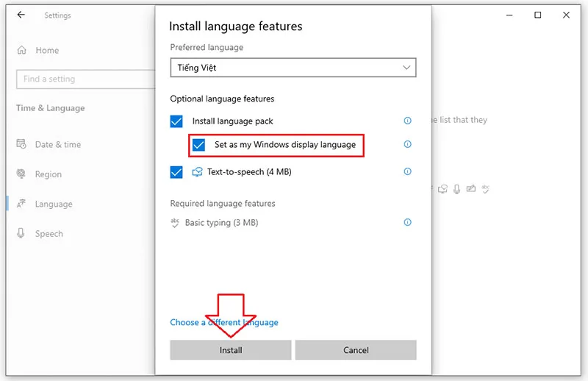Cancel the language feature installation
588x381 pixels.
[x=356, y=350]
